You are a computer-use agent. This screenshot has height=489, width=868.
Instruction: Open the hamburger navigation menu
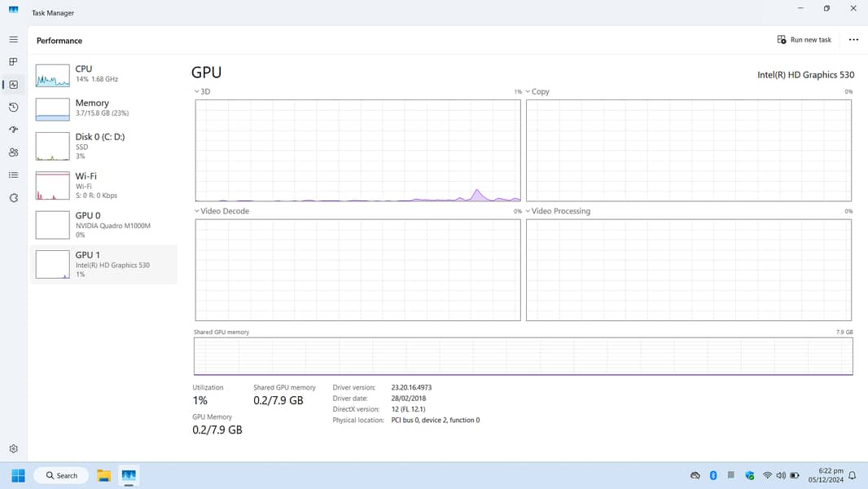[x=13, y=39]
